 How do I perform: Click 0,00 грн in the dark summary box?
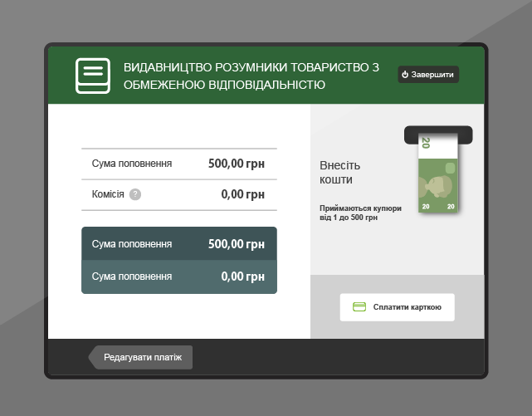[242, 277]
